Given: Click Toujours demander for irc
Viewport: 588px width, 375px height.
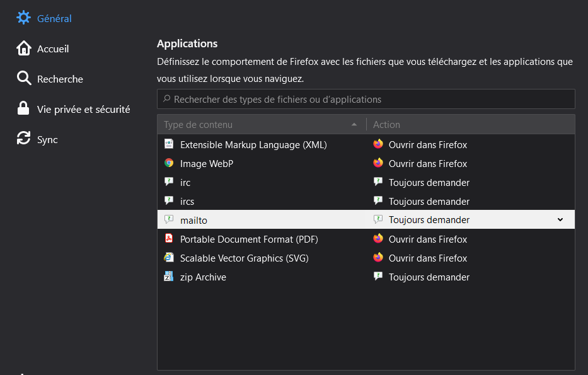Looking at the screenshot, I should tap(429, 183).
